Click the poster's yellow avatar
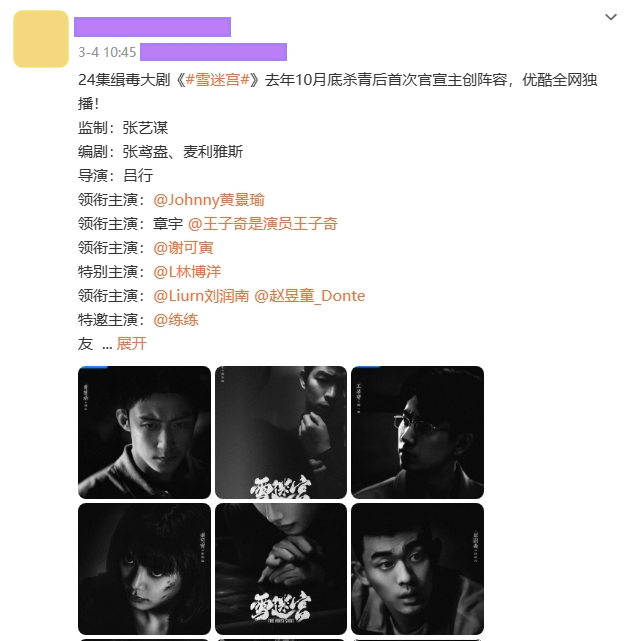 coord(41,39)
